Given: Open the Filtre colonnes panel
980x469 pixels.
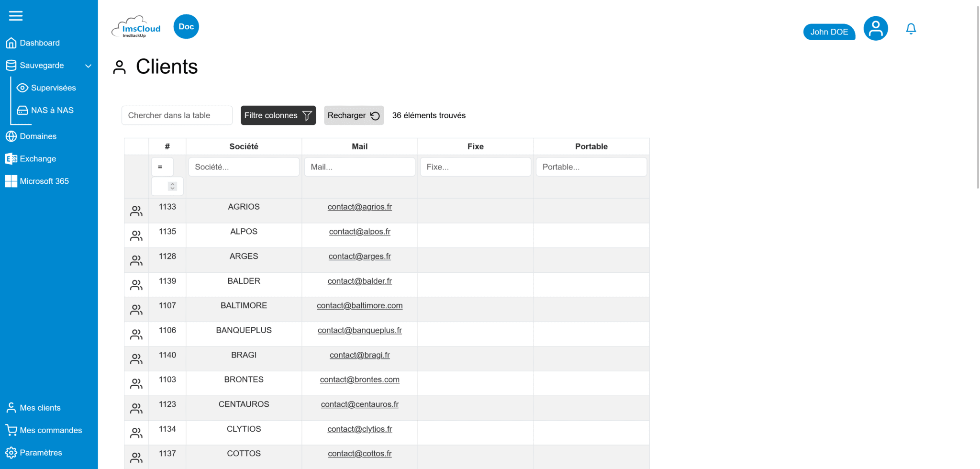Looking at the screenshot, I should [x=278, y=115].
